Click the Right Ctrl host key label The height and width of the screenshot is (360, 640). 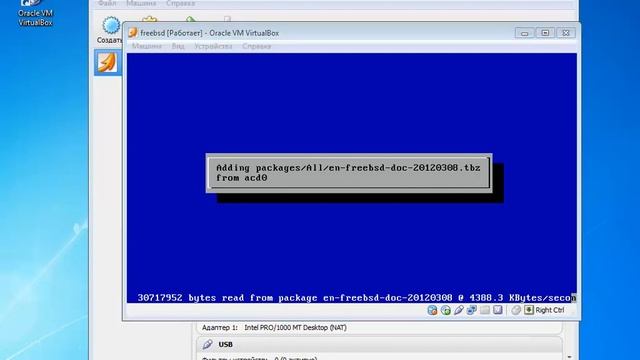tap(550, 310)
